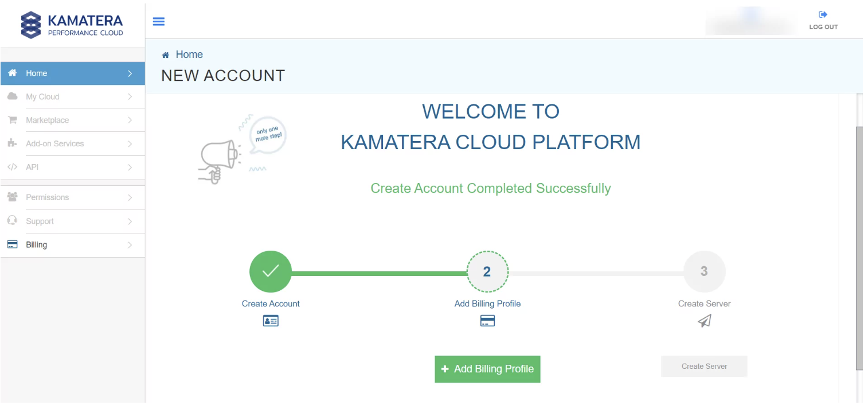Click the My Cloud cloud icon
Image resolution: width=868 pixels, height=413 pixels.
[x=12, y=97]
